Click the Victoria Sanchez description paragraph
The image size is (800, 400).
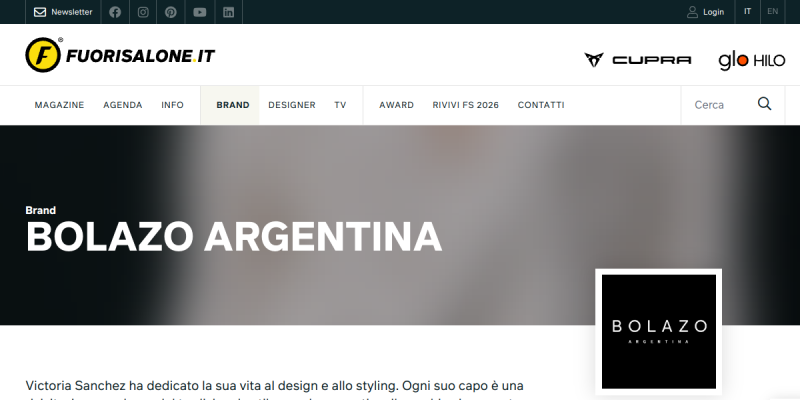click(x=274, y=390)
